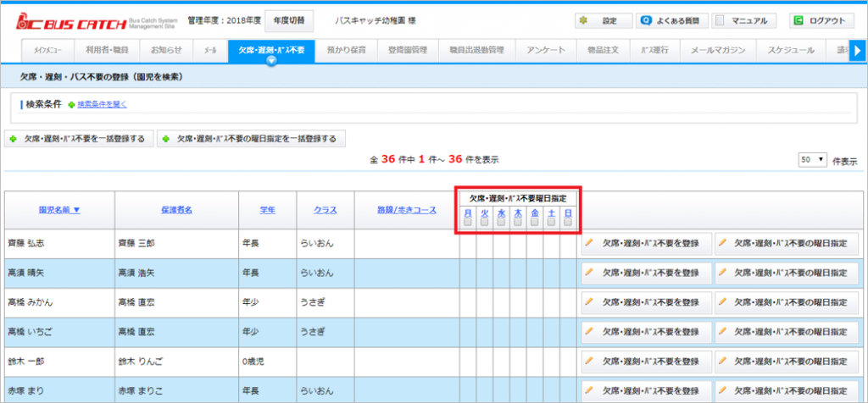Click 曜日指定 button for 齋藤 弘志
This screenshot has width=868, height=403.
(x=787, y=244)
